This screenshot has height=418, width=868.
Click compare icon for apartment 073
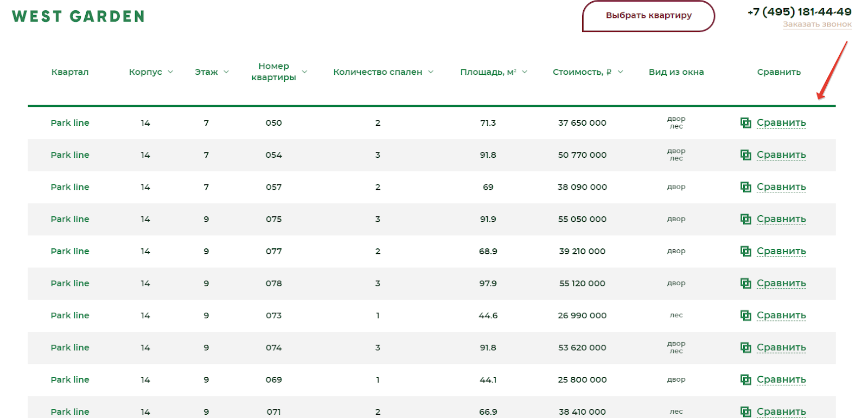click(746, 315)
